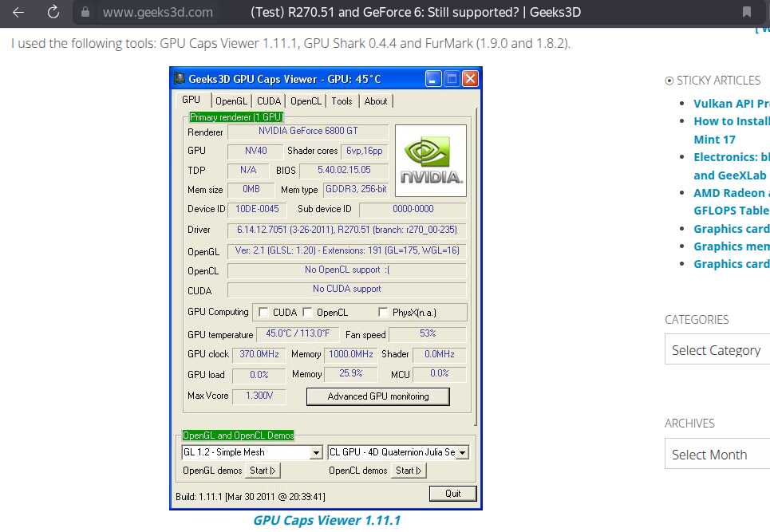Click the GPU clock value 370.0MHz
The width and height of the screenshot is (770, 532).
tap(259, 354)
